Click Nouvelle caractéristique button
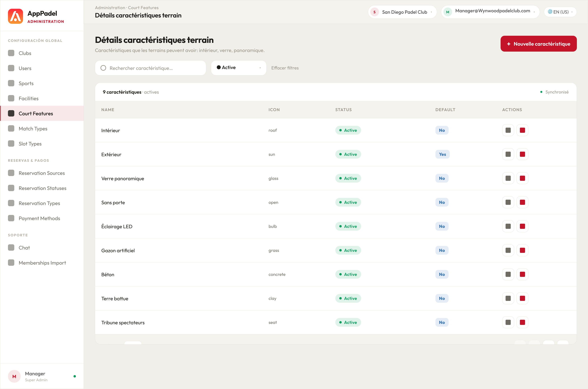This screenshot has width=588, height=389. 539,44
